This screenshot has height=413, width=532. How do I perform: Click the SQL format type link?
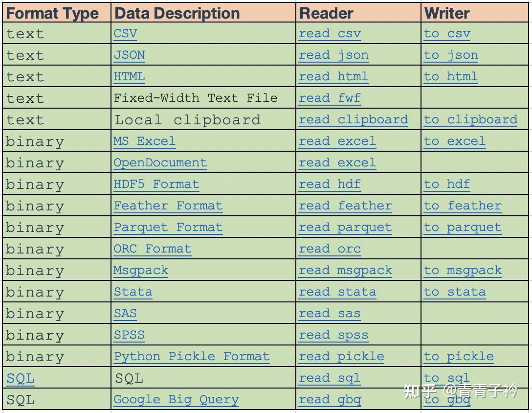pos(21,378)
